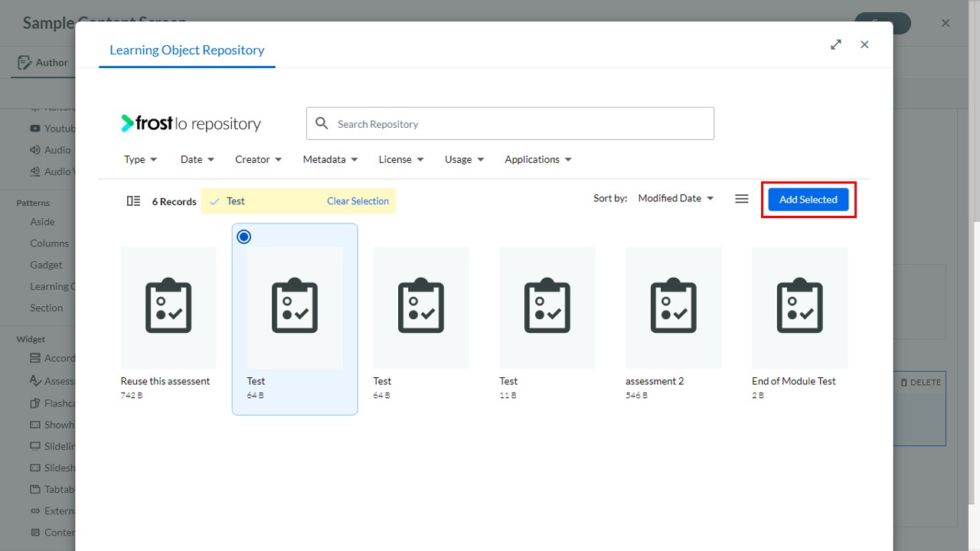This screenshot has width=980, height=551.
Task: Select the 11 B Test assessment icon
Action: (x=547, y=306)
